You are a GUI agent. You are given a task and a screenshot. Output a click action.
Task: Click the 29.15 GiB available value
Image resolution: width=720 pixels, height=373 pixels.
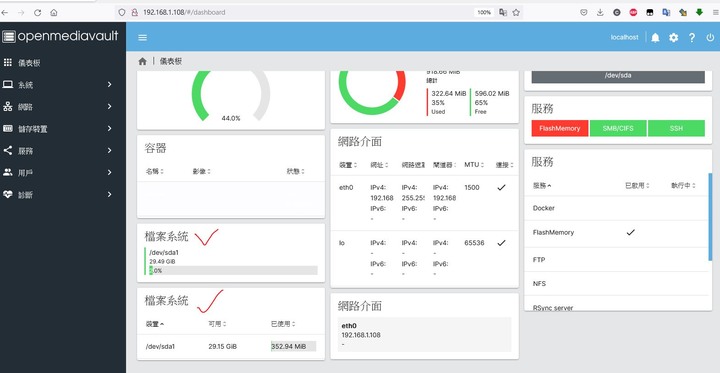pos(222,346)
